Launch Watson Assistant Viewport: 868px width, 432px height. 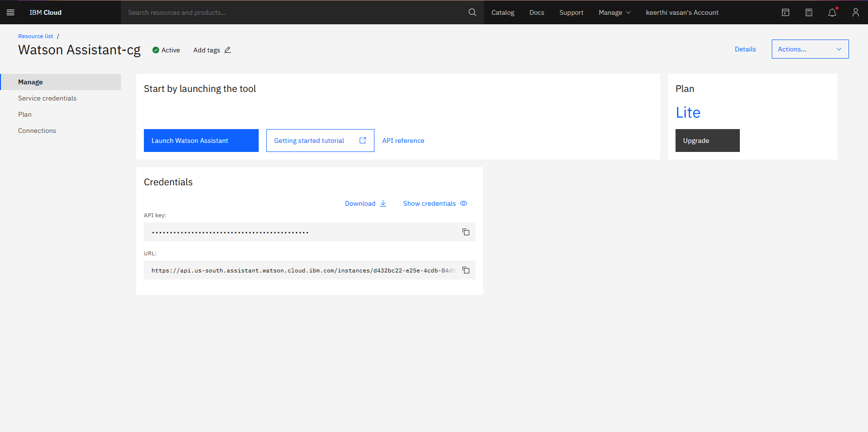coord(201,140)
